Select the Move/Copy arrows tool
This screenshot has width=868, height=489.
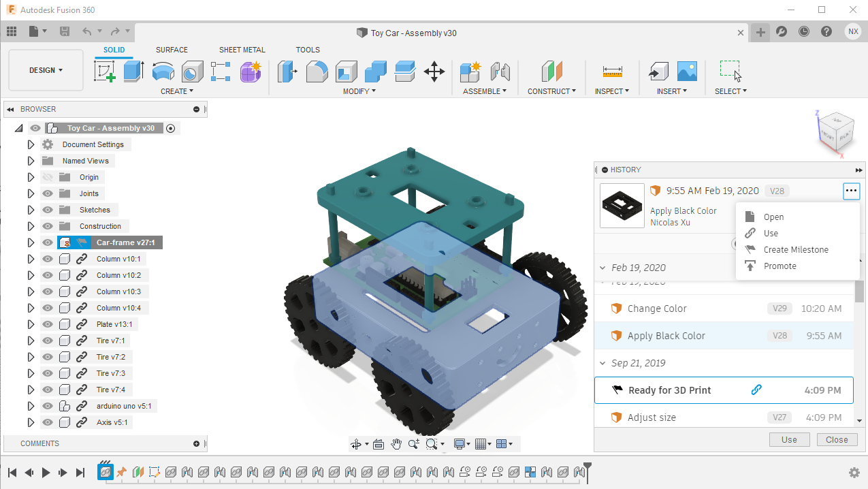[434, 72]
